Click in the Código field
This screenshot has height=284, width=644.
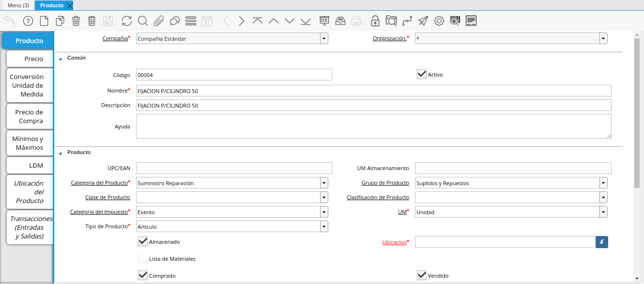tap(234, 75)
